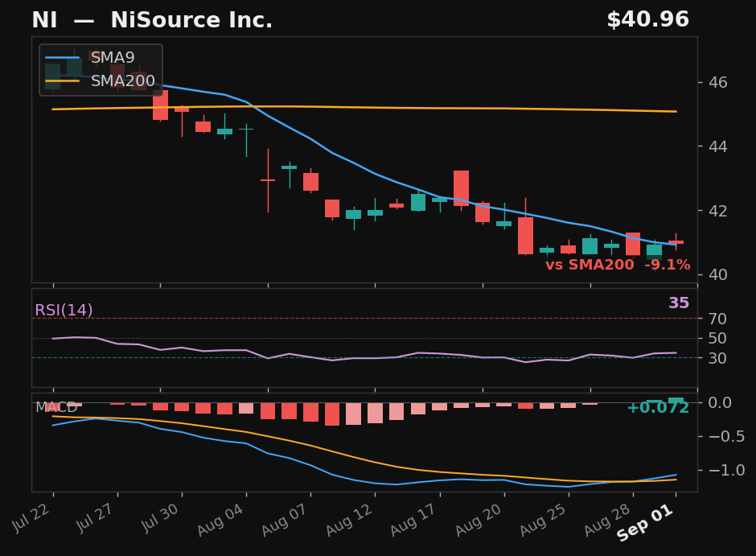Click the 'Aug 07' date label
This screenshot has height=556, width=756.
pyautogui.click(x=285, y=520)
